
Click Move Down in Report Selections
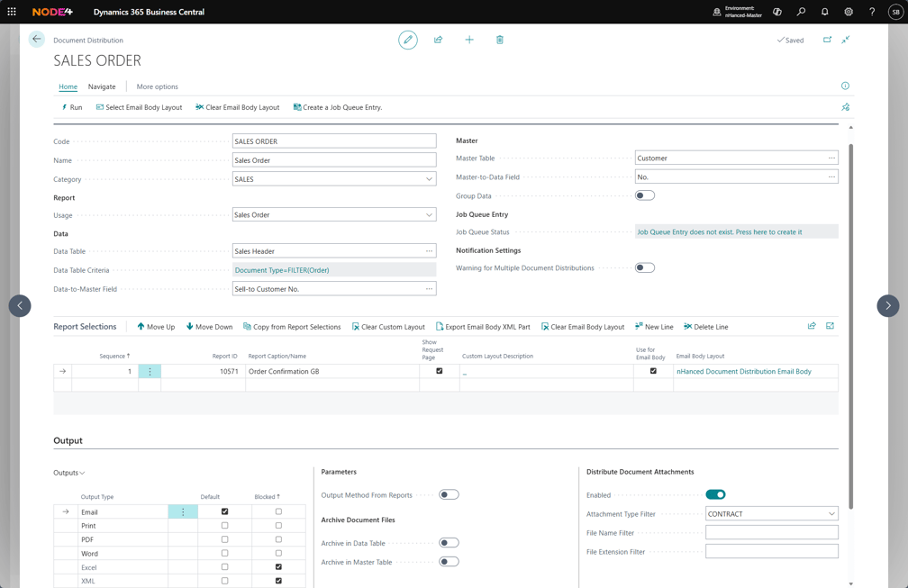(x=209, y=326)
